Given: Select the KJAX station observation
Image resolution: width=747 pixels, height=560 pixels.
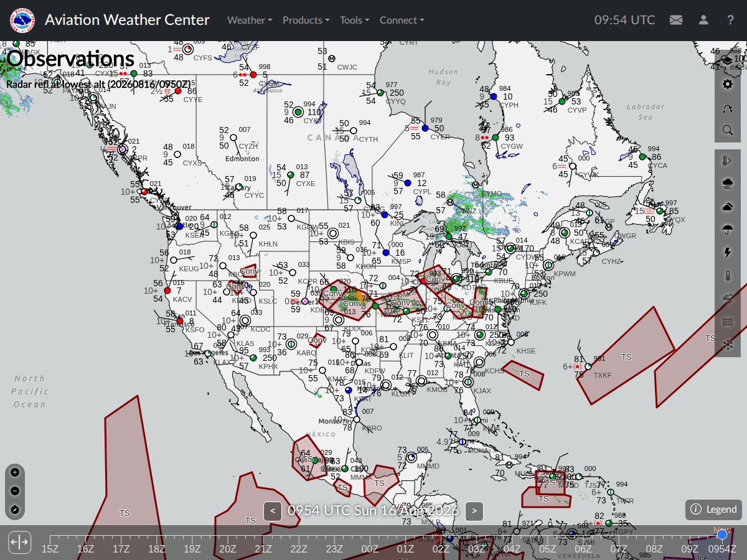Looking at the screenshot, I should 468,382.
